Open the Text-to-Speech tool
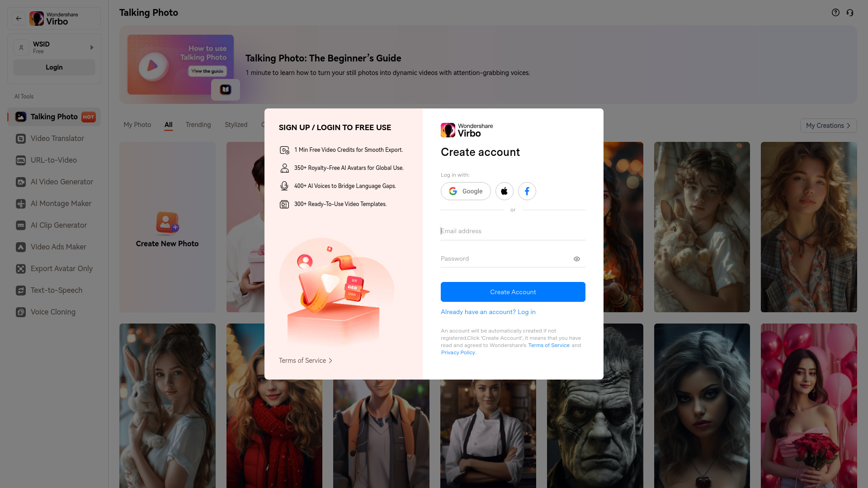This screenshot has height=488, width=868. [57, 290]
